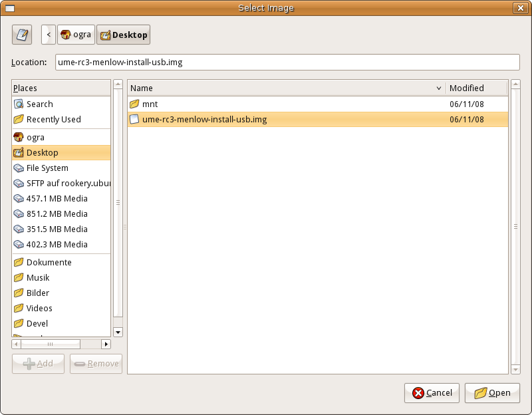Select the mnt folder in file list
Viewport: 532px width, 415px height.
150,104
